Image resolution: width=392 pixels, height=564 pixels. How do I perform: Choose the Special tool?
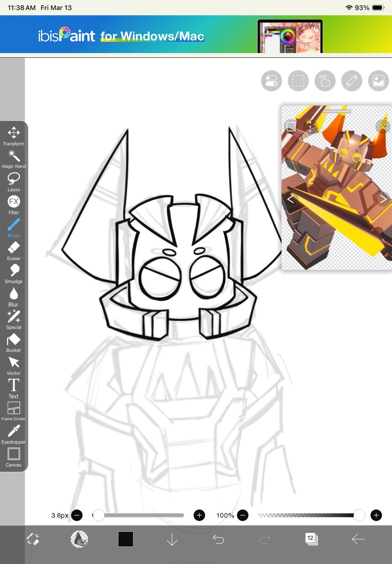coord(14,320)
